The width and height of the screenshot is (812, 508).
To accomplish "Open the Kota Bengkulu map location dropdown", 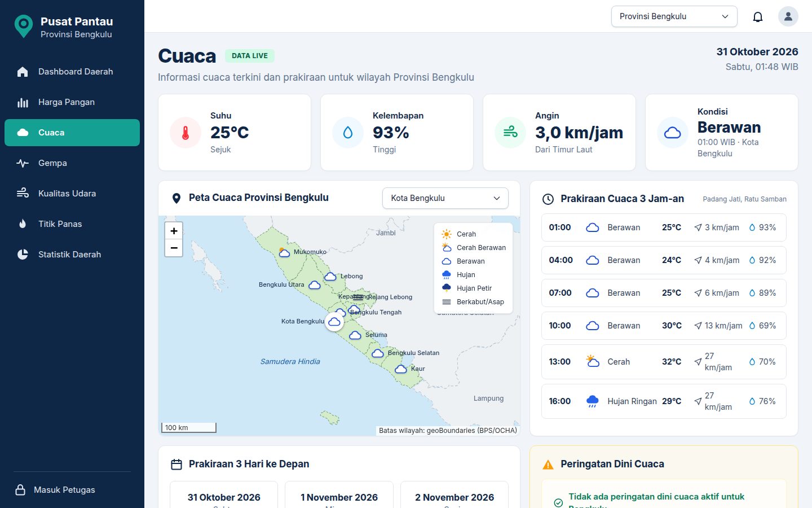I will click(445, 198).
